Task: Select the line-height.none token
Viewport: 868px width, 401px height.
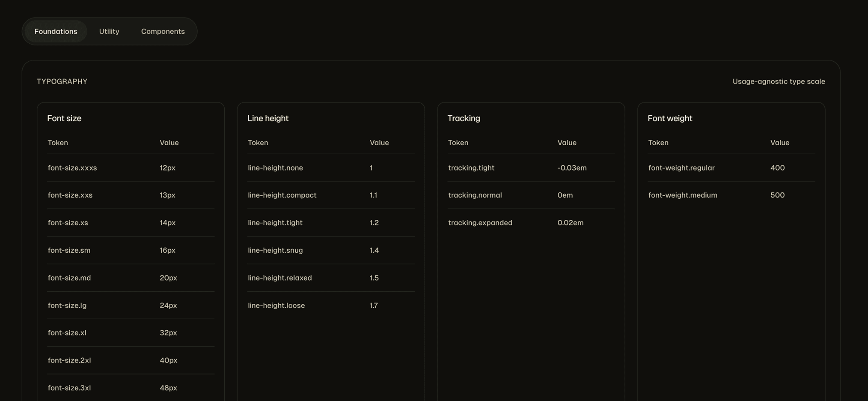Action: pyautogui.click(x=275, y=168)
